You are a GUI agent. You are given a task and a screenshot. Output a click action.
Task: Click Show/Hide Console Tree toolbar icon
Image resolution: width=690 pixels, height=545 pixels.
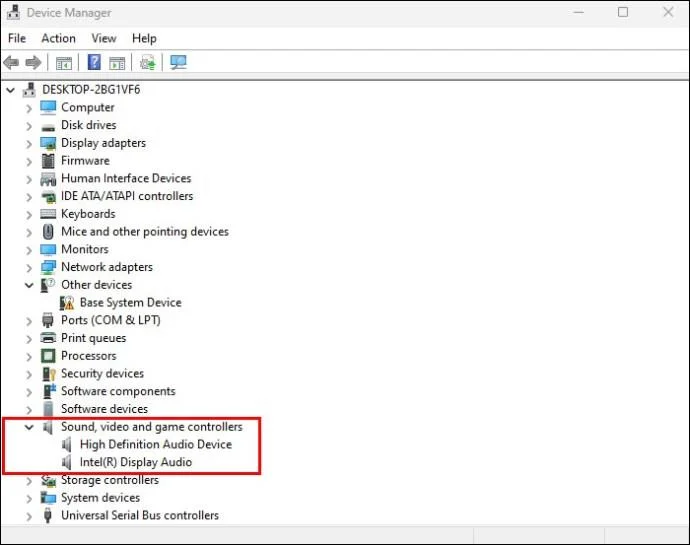tap(64, 63)
